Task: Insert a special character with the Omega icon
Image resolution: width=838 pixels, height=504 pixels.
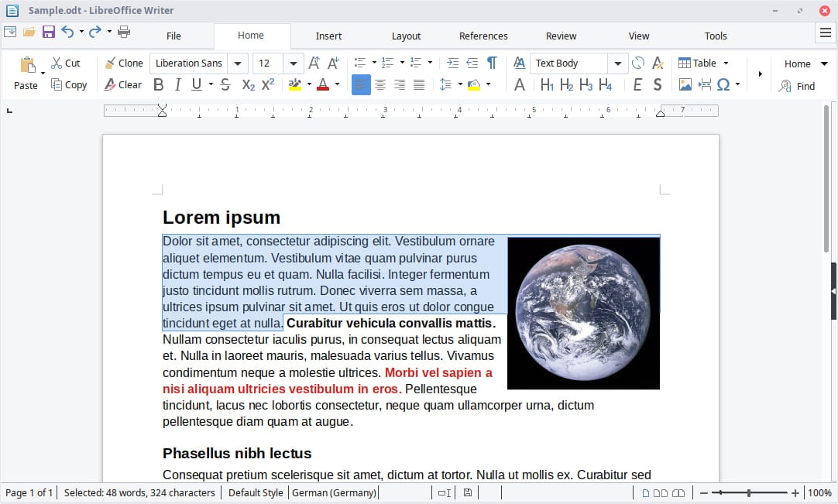Action: pyautogui.click(x=723, y=84)
